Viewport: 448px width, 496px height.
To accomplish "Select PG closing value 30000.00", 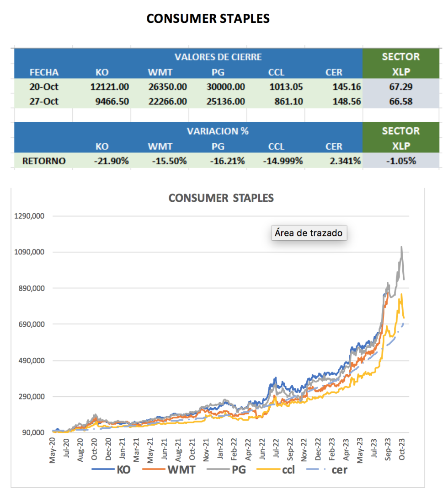I will point(225,86).
